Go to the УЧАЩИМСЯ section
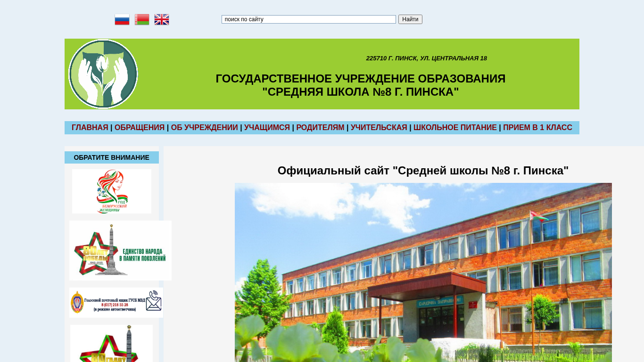Screen dimensions: 644x362 [x=267, y=128]
